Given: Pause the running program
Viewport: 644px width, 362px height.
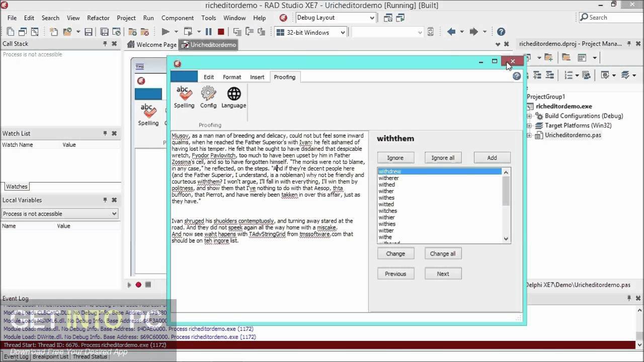Looking at the screenshot, I should tap(208, 32).
